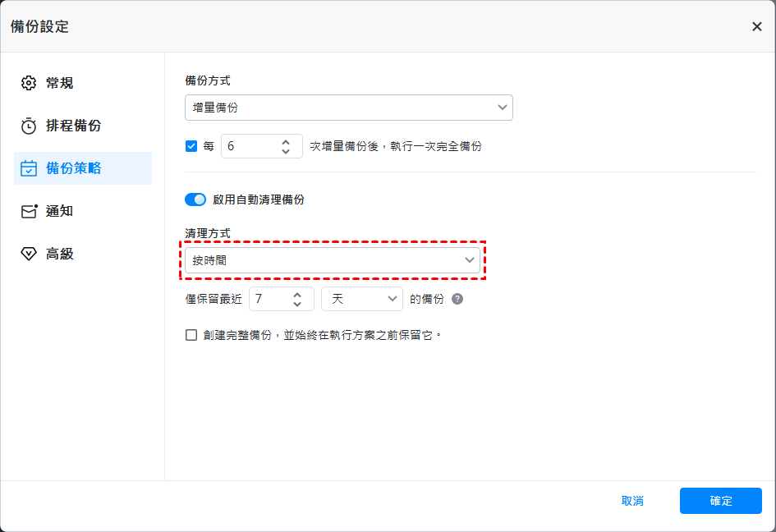The image size is (776, 532).
Task: Switch to the 排程備份 tab
Action: 73,126
